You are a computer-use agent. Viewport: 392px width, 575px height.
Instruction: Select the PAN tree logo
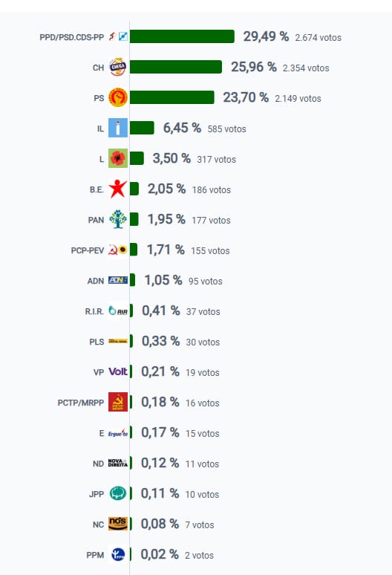[x=118, y=219]
